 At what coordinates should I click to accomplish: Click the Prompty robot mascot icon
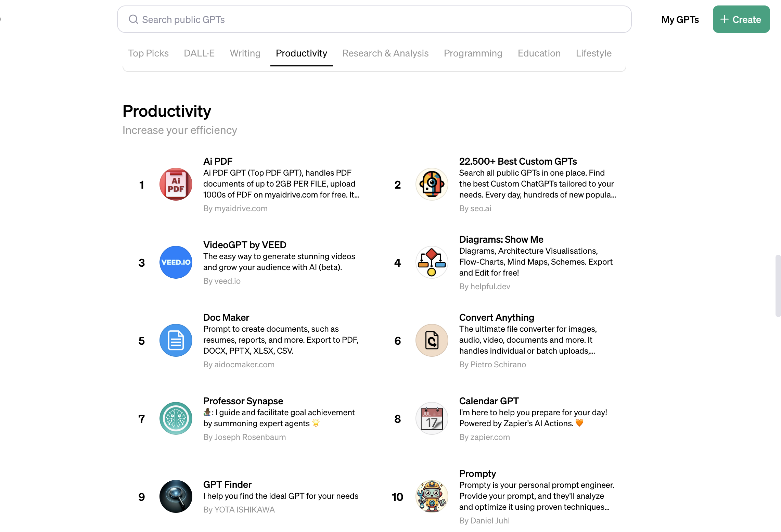(x=432, y=496)
